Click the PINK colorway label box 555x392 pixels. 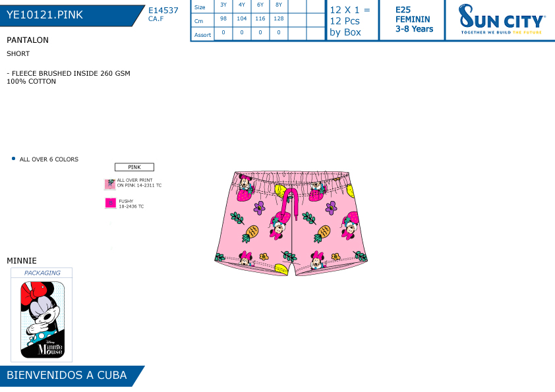134,167
